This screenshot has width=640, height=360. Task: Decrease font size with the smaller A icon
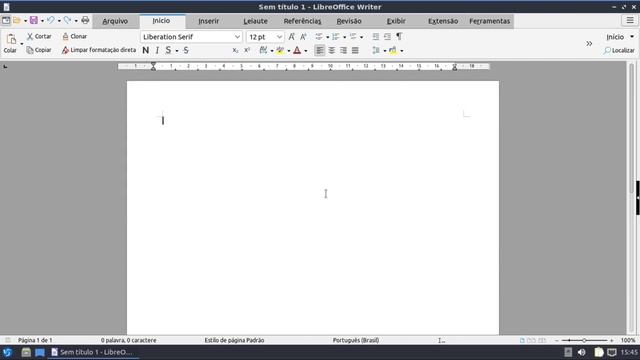click(303, 37)
